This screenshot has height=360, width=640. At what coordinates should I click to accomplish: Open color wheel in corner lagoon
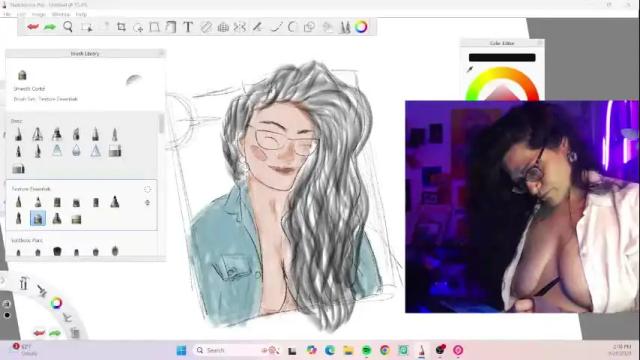pos(56,303)
